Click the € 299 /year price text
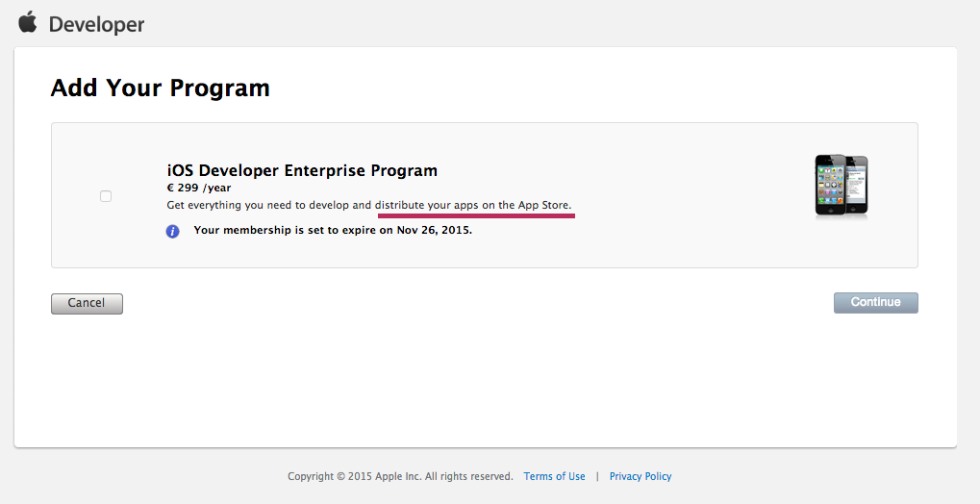Screen dimensions: 980x504 199,189
